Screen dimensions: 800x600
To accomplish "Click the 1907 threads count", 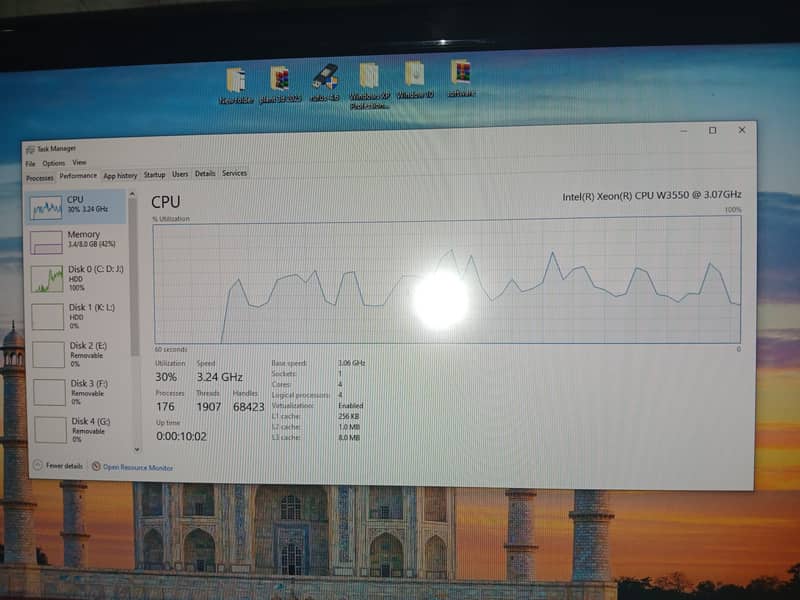I will (209, 407).
